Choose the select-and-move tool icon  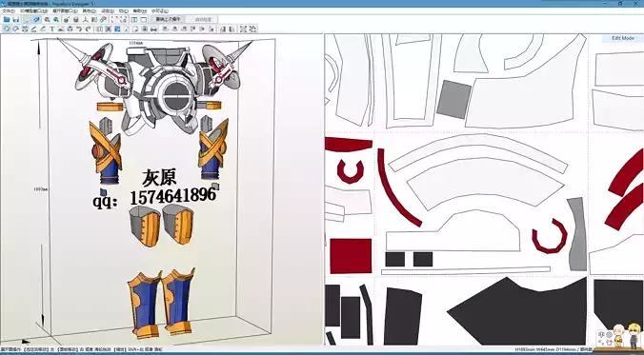[7, 29]
